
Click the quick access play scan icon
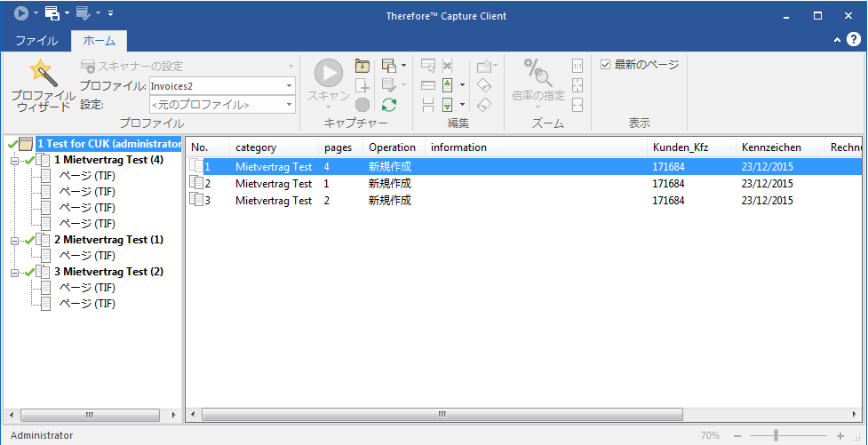pos(21,12)
